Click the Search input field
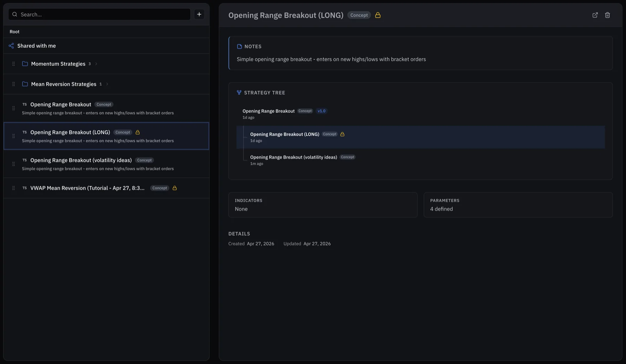Image resolution: width=626 pixels, height=364 pixels. point(99,14)
